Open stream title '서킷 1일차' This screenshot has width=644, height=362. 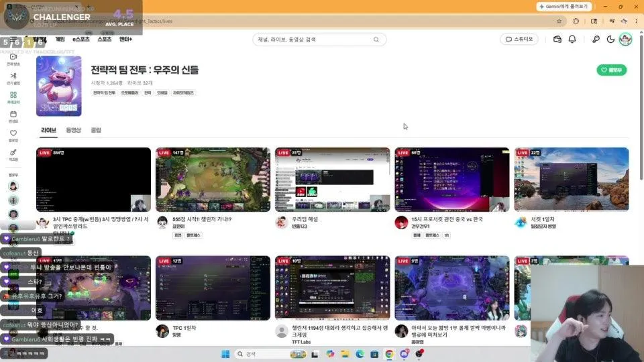(543, 220)
